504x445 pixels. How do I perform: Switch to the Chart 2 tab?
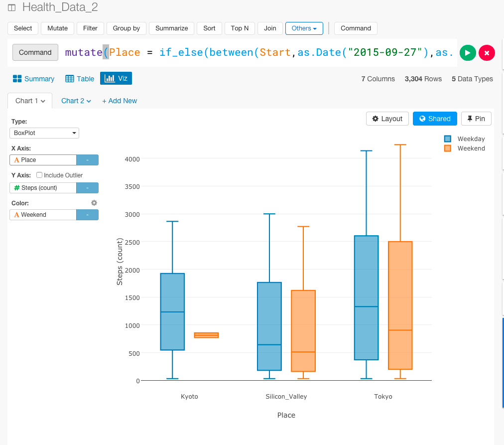point(76,101)
